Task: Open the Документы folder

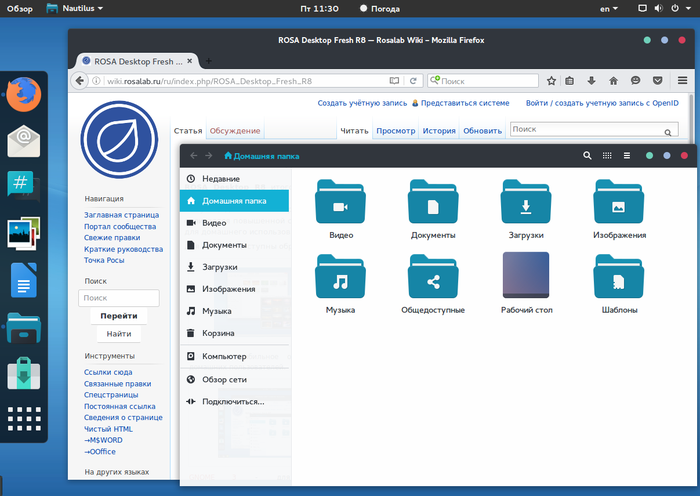Action: (433, 209)
